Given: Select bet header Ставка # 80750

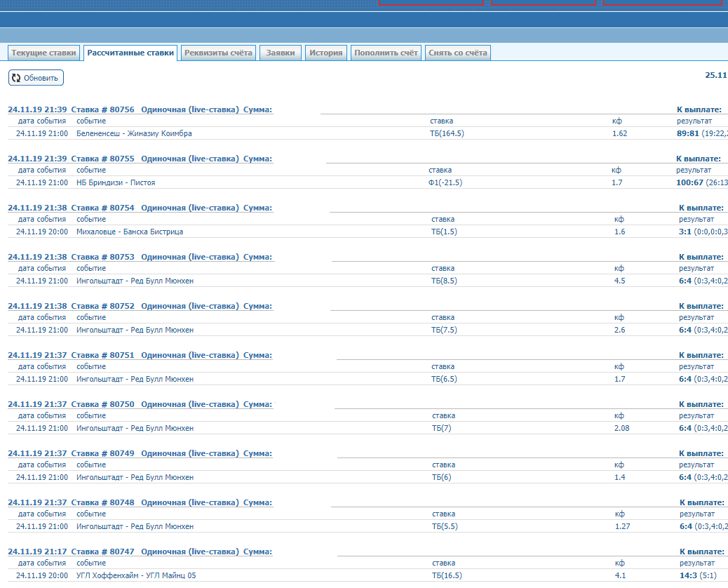Looking at the screenshot, I should coord(102,404).
